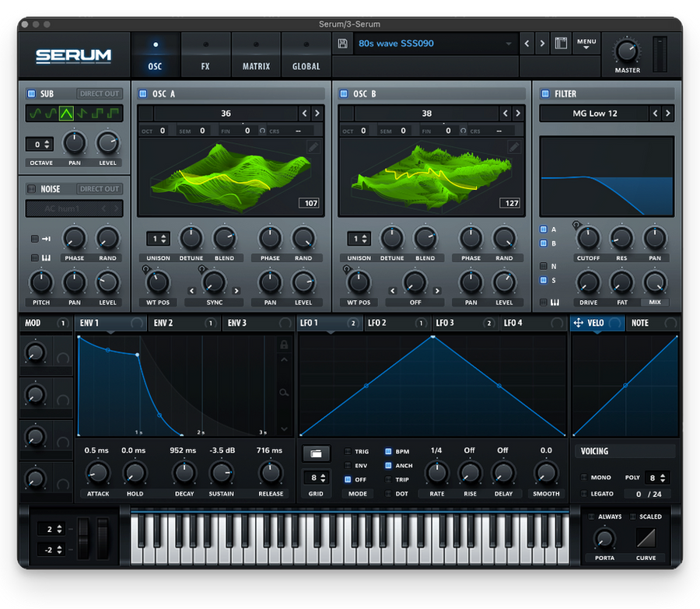Click the sub OCTAVE stepper field
Viewport: 700px width, 609px height.
point(40,144)
